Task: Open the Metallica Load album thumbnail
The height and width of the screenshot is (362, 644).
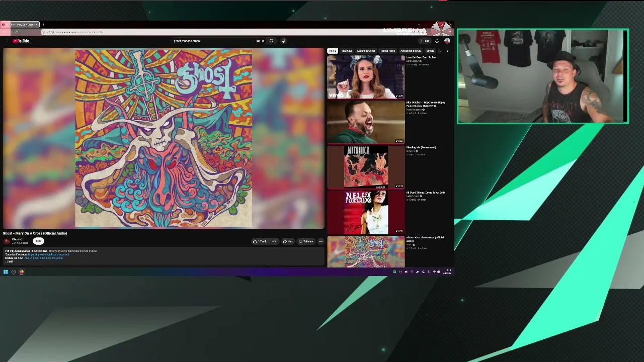Action: [x=366, y=167]
